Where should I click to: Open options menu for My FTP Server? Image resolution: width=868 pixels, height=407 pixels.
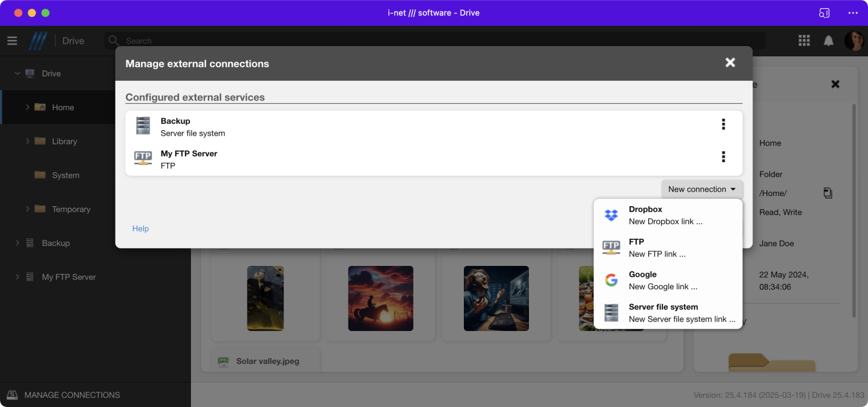pos(723,157)
